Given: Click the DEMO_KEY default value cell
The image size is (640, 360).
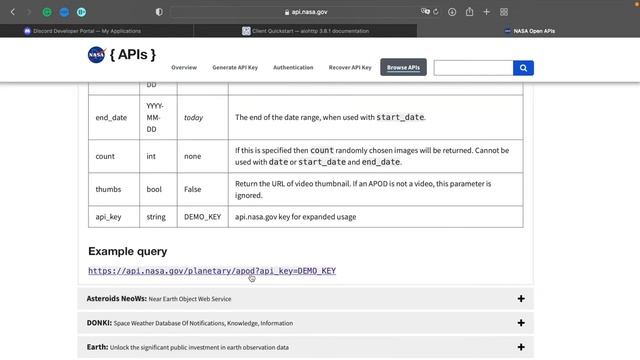Looking at the screenshot, I should (202, 217).
